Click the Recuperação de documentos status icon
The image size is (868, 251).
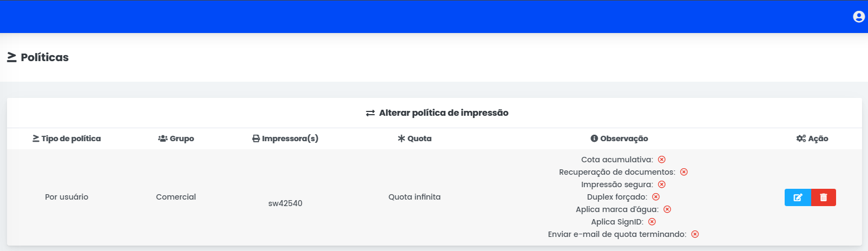684,172
